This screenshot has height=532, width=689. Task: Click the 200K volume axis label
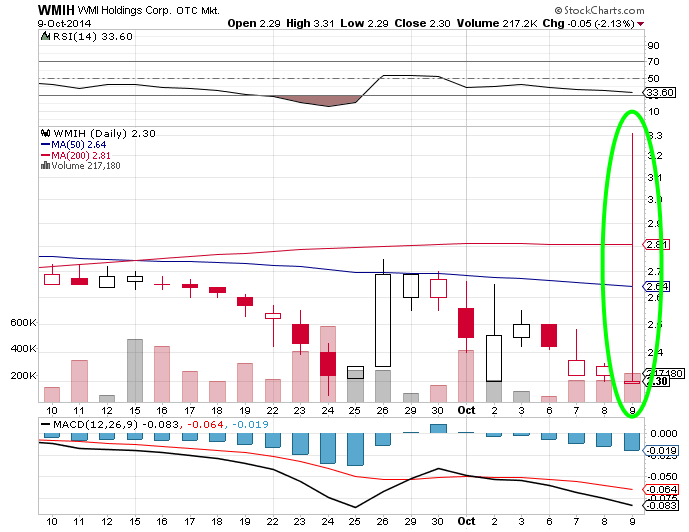point(23,376)
